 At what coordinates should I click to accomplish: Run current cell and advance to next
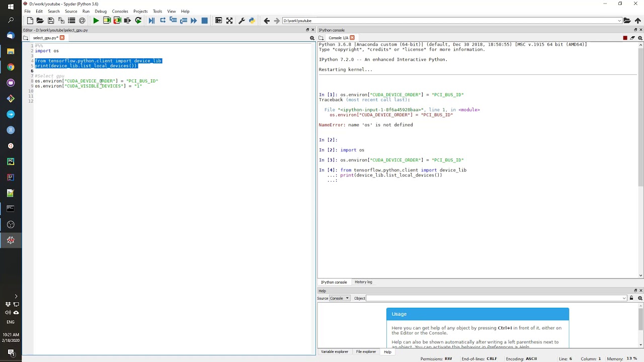click(x=117, y=21)
